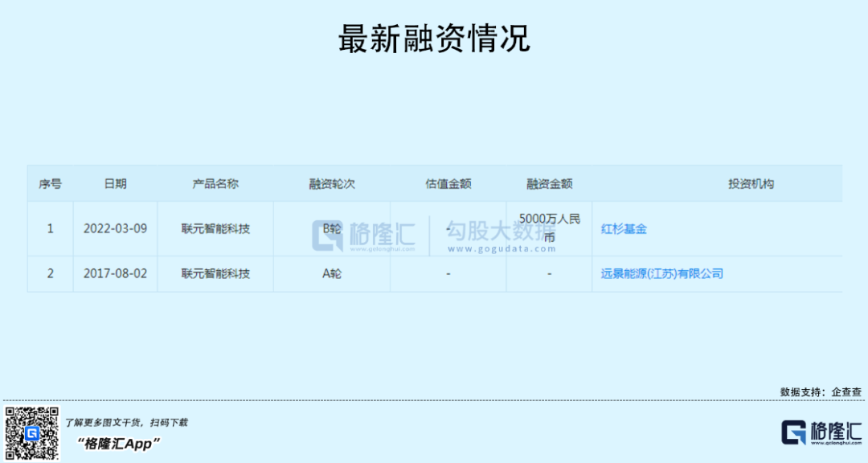Image resolution: width=868 pixels, height=463 pixels.
Task: Click the date cell 2022-03-09
Action: 115,229
